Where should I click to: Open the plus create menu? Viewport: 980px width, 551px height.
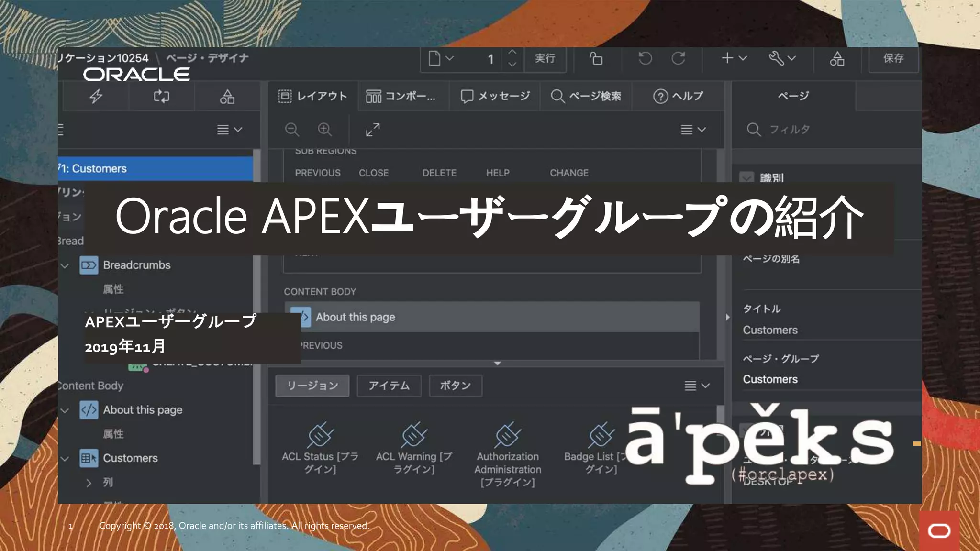(x=734, y=58)
